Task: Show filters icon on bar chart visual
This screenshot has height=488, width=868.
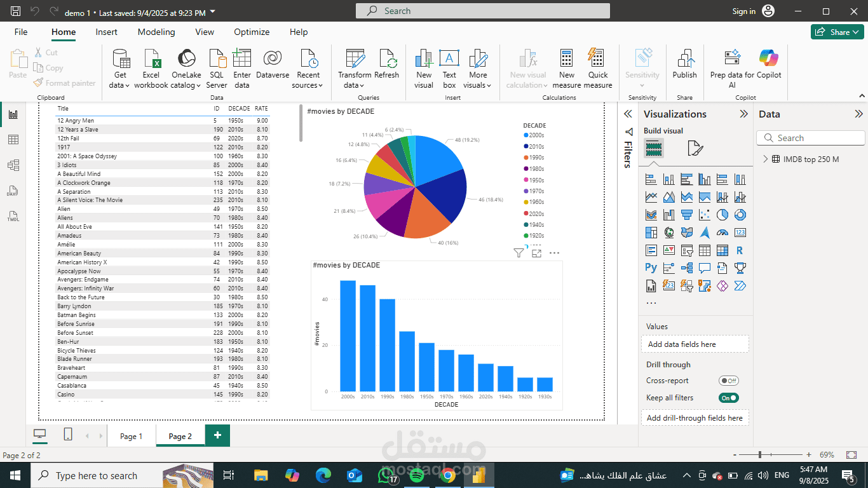Action: pos(519,253)
